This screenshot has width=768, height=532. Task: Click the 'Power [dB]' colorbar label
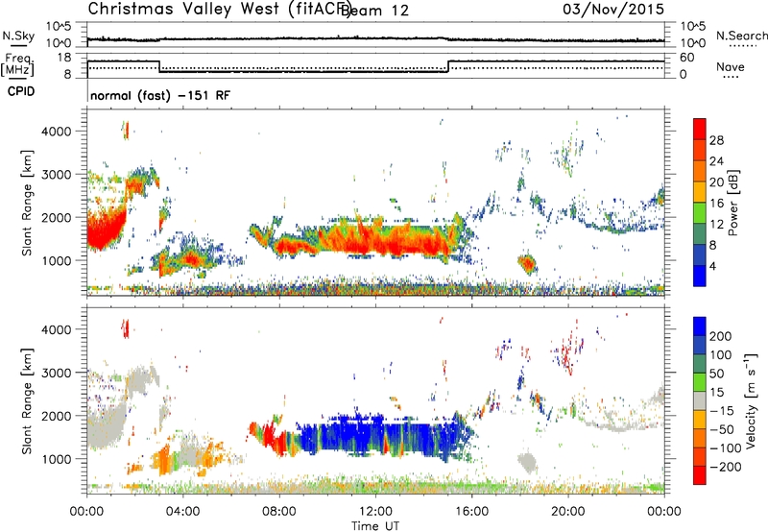[732, 203]
